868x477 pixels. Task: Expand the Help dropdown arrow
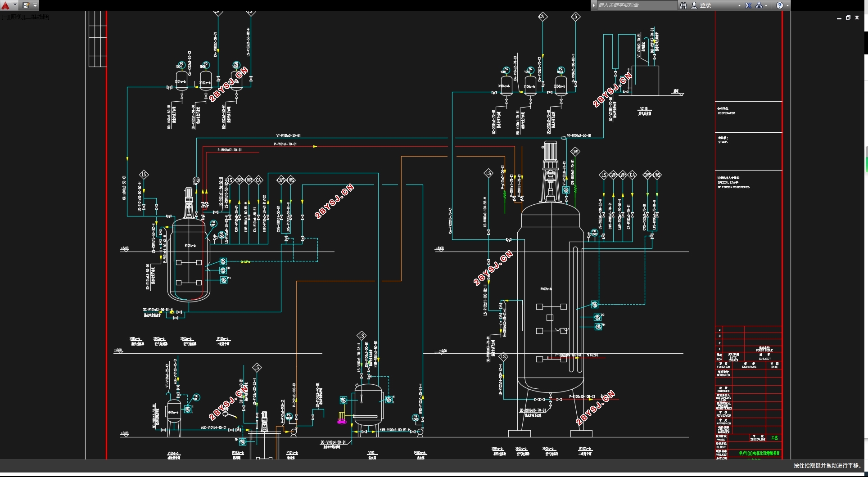787,5
